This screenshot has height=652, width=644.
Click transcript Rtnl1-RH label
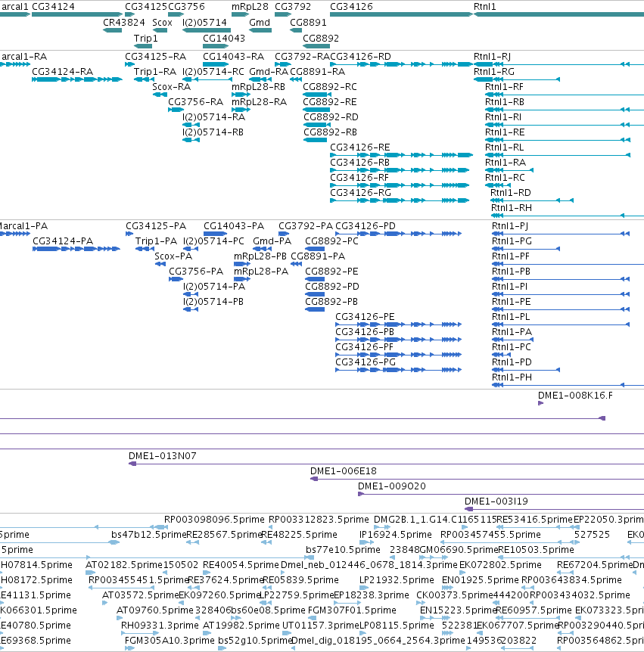click(x=512, y=207)
